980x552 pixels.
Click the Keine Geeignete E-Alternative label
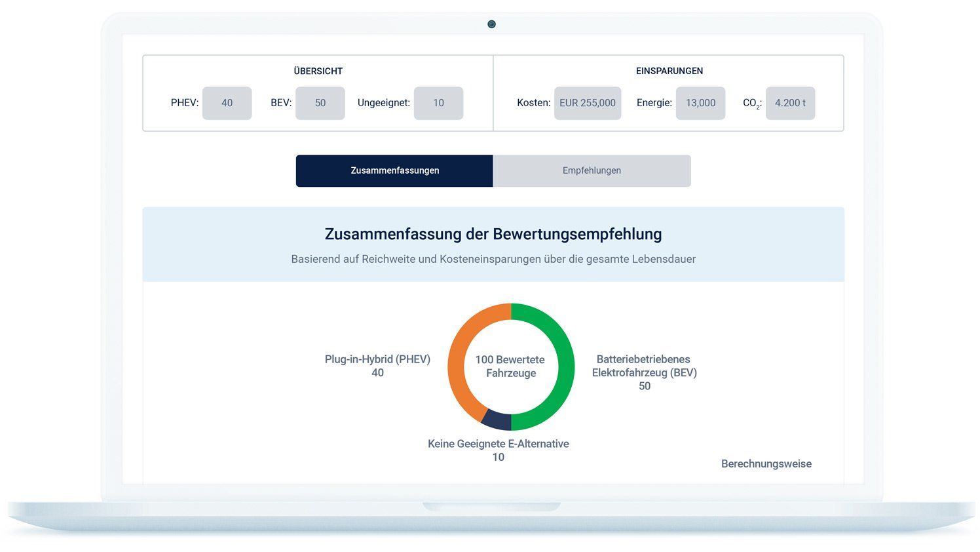pyautogui.click(x=498, y=450)
